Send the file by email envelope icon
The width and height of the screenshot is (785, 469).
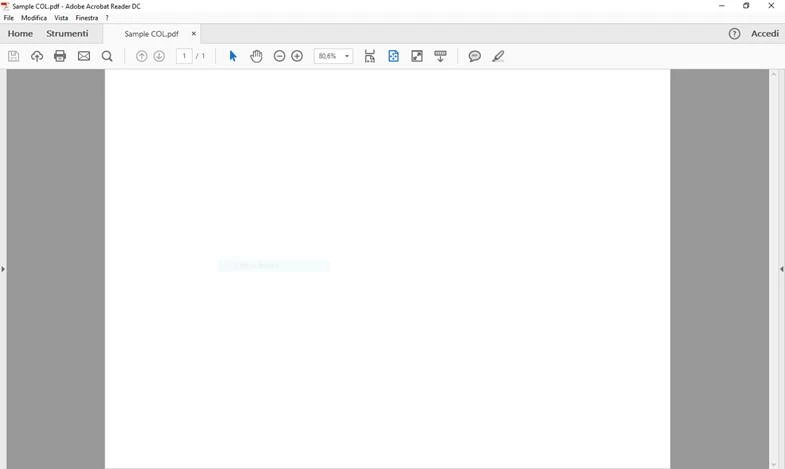84,56
